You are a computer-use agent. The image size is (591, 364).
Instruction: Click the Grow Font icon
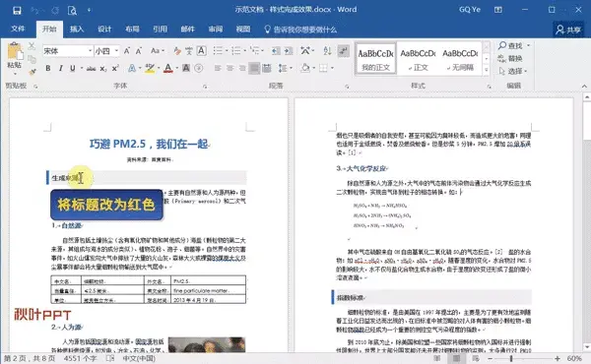pos(127,51)
